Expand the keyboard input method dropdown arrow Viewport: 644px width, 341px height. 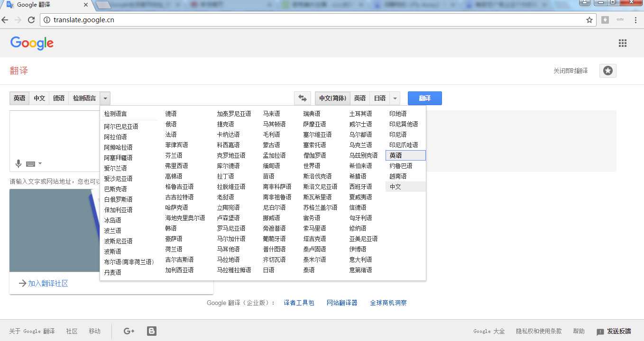point(40,164)
